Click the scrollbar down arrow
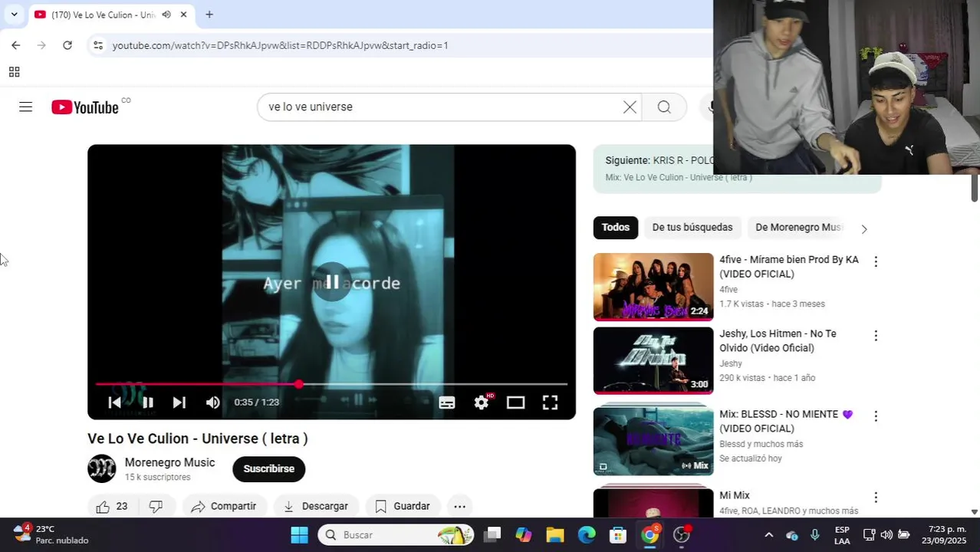The image size is (980, 552). point(975,511)
